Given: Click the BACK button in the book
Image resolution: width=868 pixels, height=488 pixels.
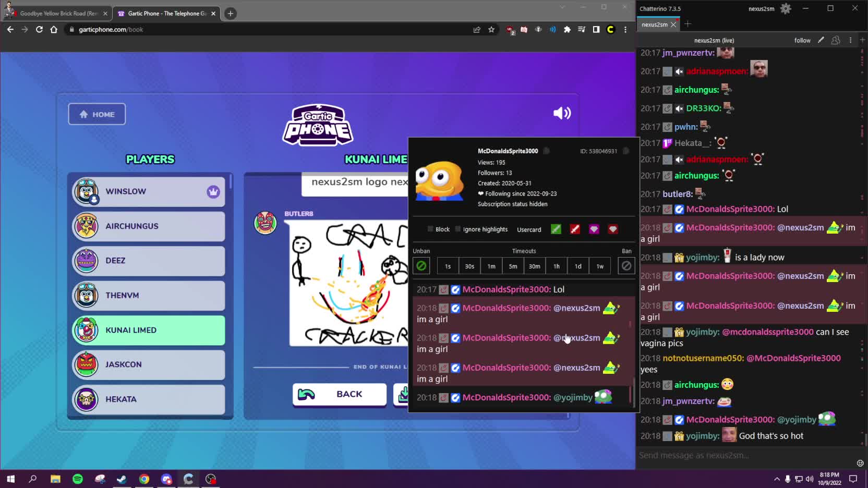Looking at the screenshot, I should point(340,394).
